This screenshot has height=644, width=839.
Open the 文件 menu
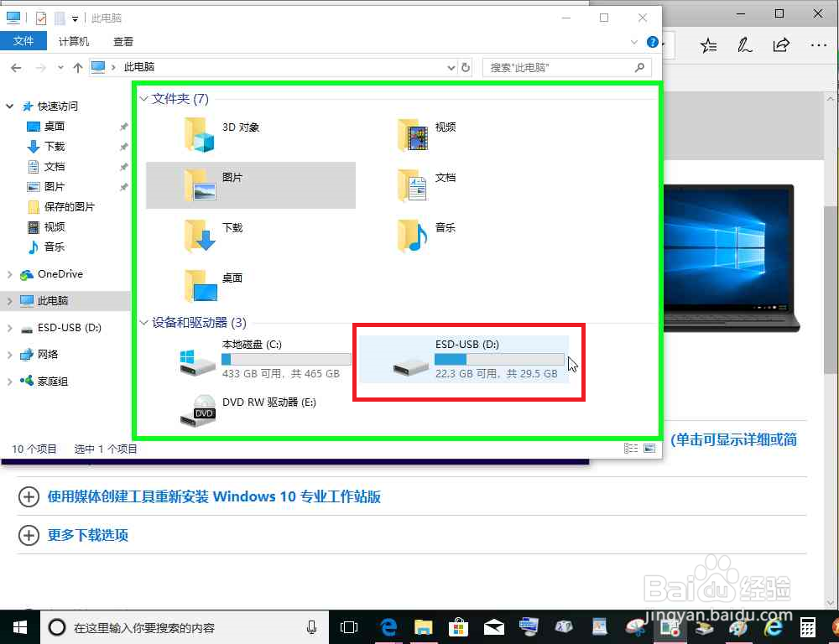point(23,40)
